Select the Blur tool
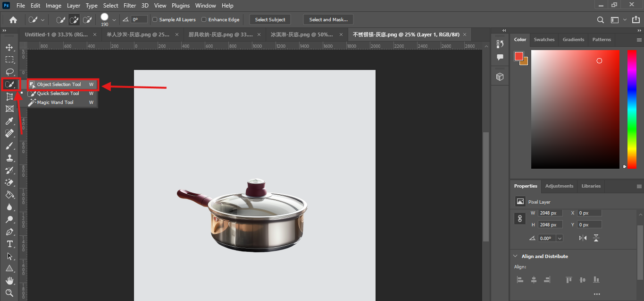The width and height of the screenshot is (644, 301). pos(9,207)
